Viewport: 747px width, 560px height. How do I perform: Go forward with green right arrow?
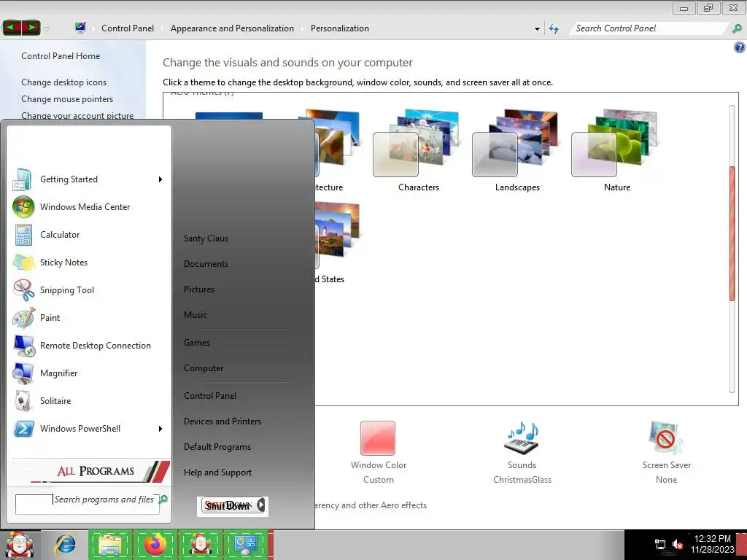[31, 28]
